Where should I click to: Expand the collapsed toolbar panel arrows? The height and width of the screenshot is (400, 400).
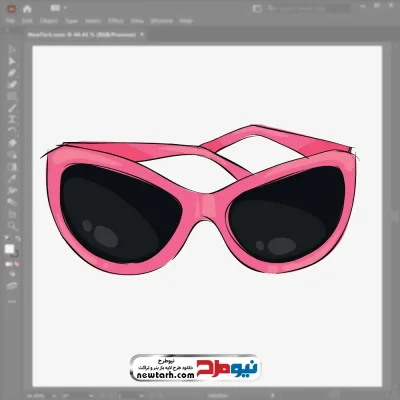point(7,30)
